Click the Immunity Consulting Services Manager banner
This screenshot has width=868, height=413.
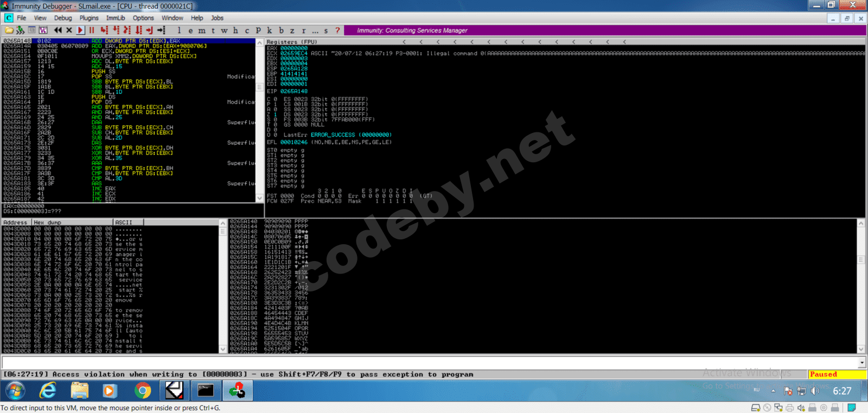[x=605, y=30]
